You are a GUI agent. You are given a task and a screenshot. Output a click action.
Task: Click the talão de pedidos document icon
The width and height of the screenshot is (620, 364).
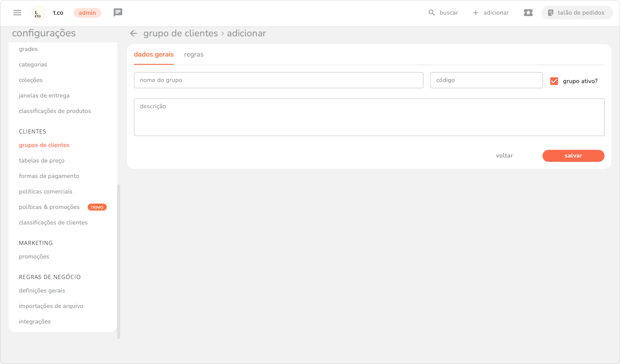(x=551, y=13)
